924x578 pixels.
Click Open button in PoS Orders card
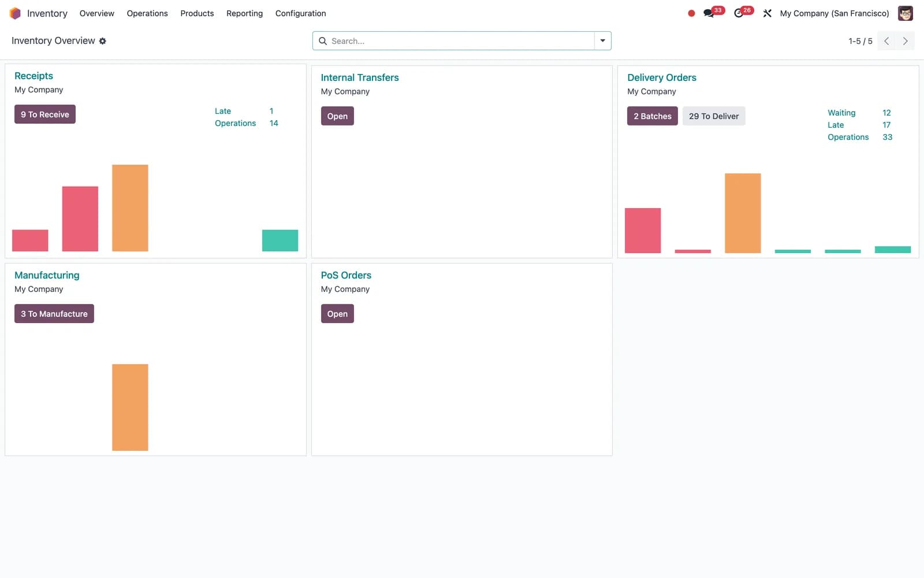click(x=337, y=314)
